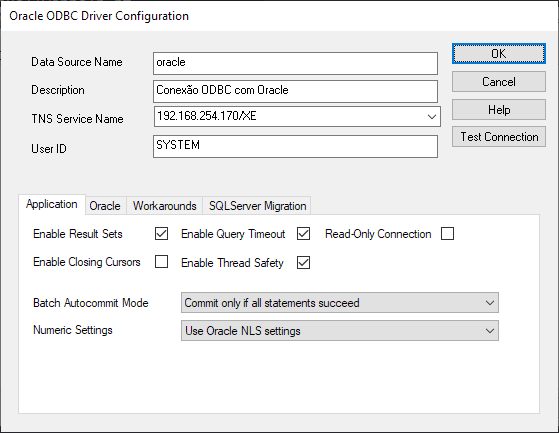The height and width of the screenshot is (433, 559).
Task: Uncheck Enable Result Sets checkbox
Action: click(161, 234)
